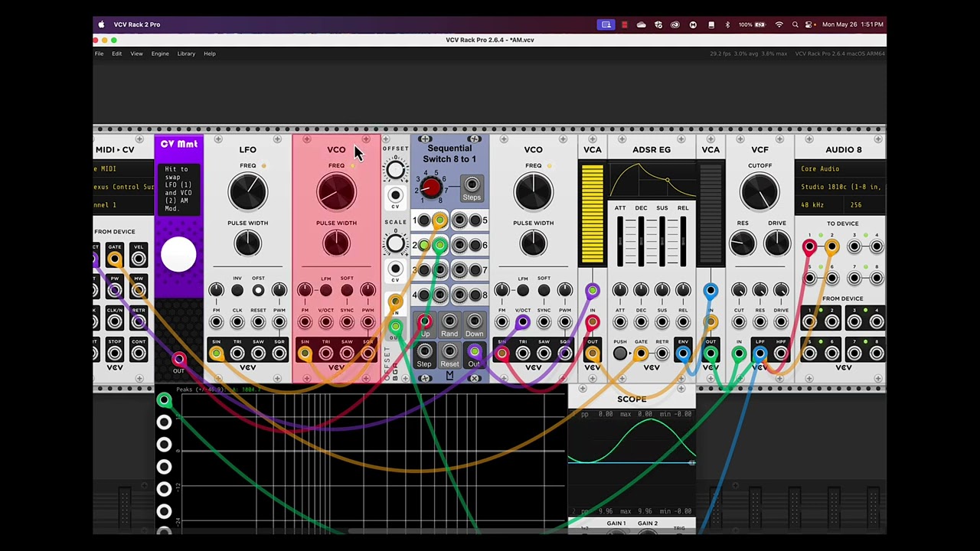This screenshot has width=980, height=551.
Task: Click the CV Mmt OUT jack
Action: [x=178, y=359]
